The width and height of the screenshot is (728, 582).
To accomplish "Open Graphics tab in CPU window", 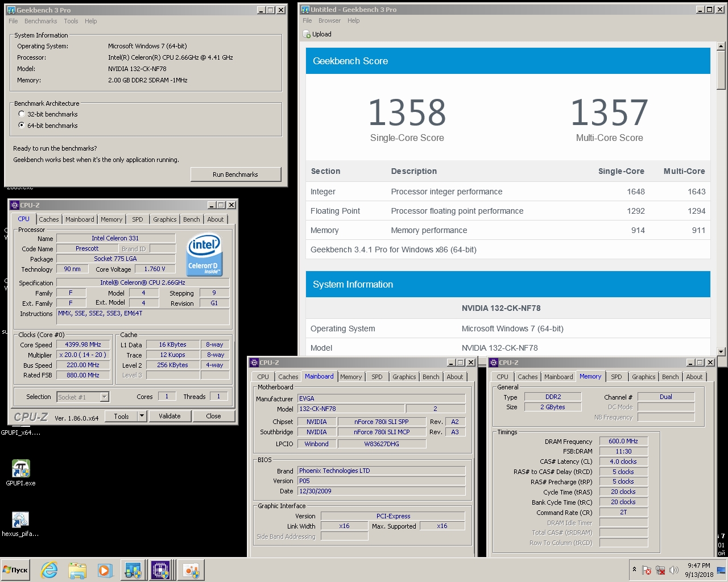I will pos(165,219).
